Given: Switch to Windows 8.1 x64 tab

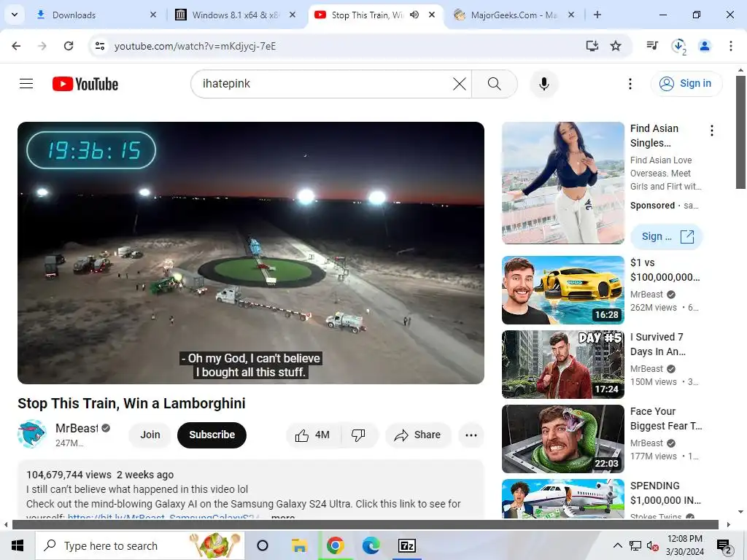Looking at the screenshot, I should coord(235,15).
